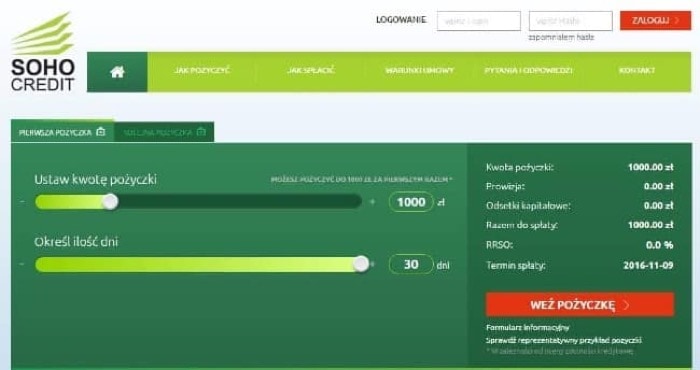700x370 pixels.
Task: Increase loan amount with plus sign
Action: pos(373,202)
